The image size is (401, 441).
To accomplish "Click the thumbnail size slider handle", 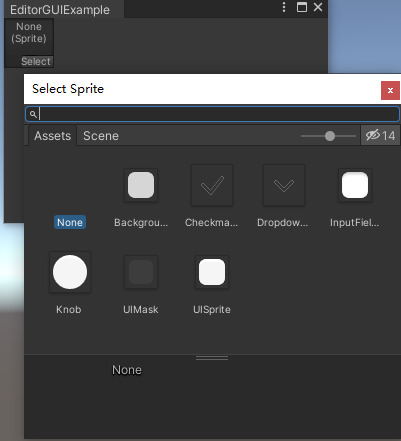I will (x=330, y=136).
